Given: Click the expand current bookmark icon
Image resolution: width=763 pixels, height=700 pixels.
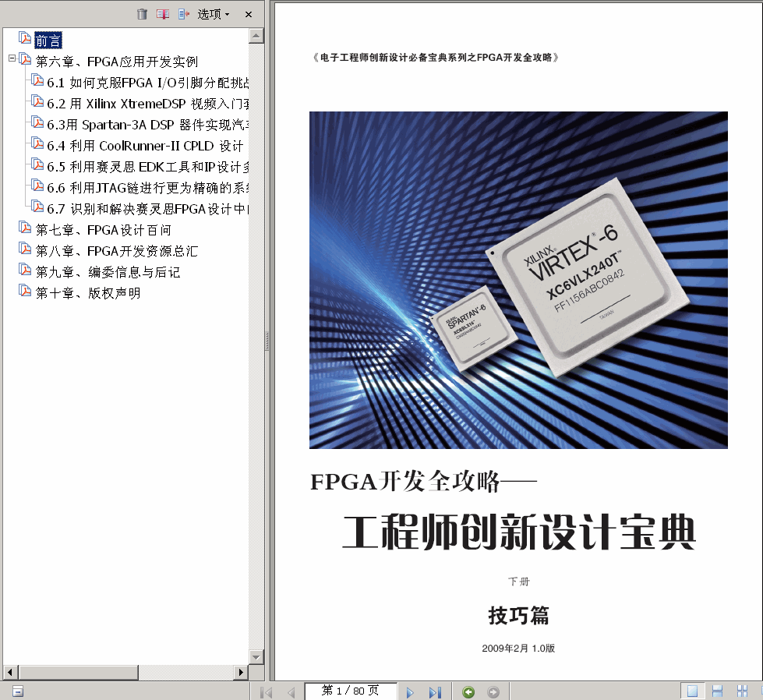Looking at the screenshot, I should click(x=183, y=14).
